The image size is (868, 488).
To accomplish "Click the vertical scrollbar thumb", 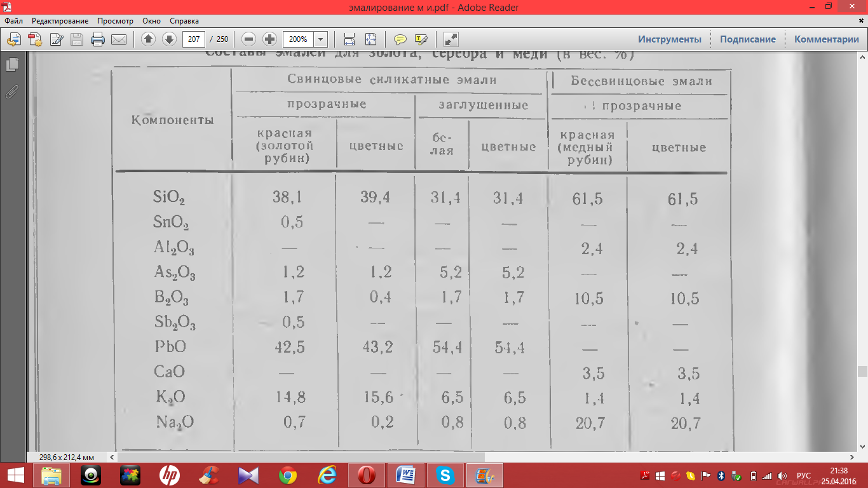I will tap(862, 372).
